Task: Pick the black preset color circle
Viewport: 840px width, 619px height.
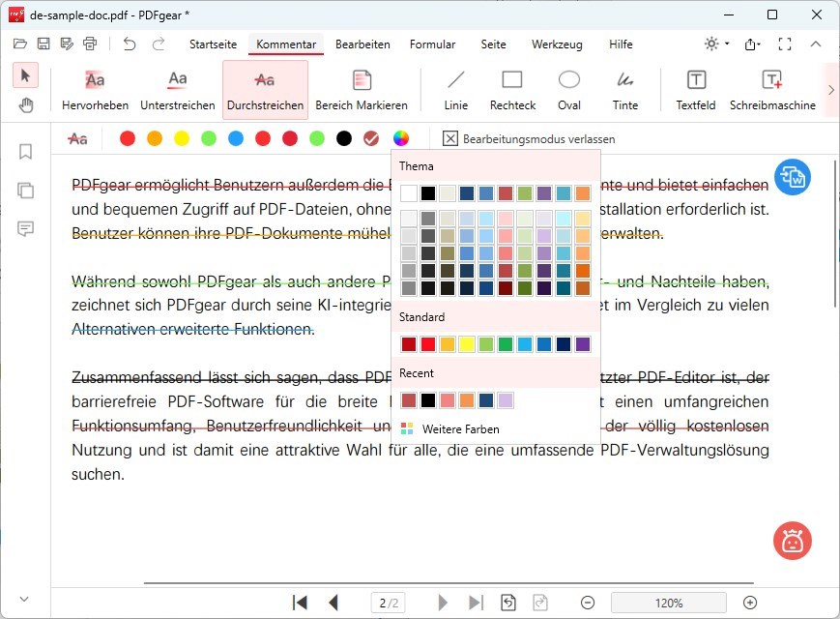Action: tap(344, 138)
